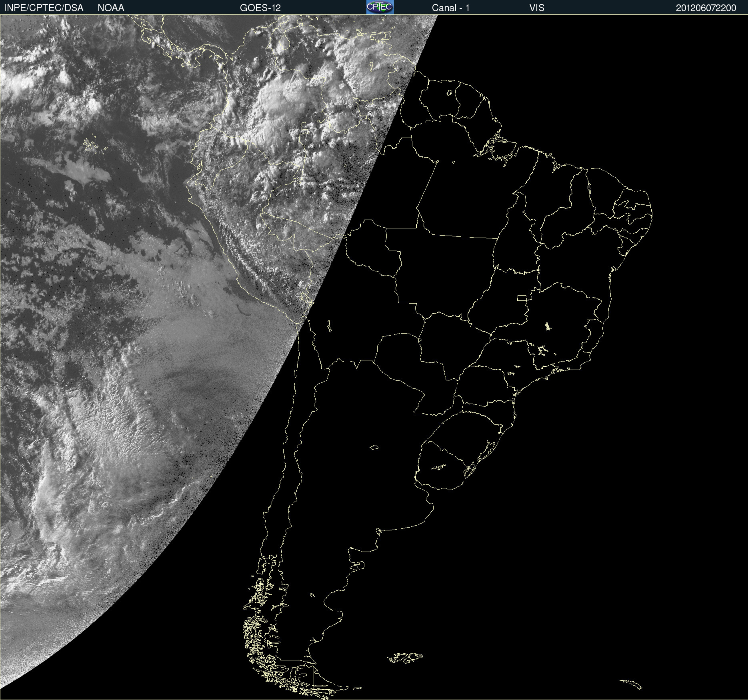Click the VIS channel label

tap(537, 8)
